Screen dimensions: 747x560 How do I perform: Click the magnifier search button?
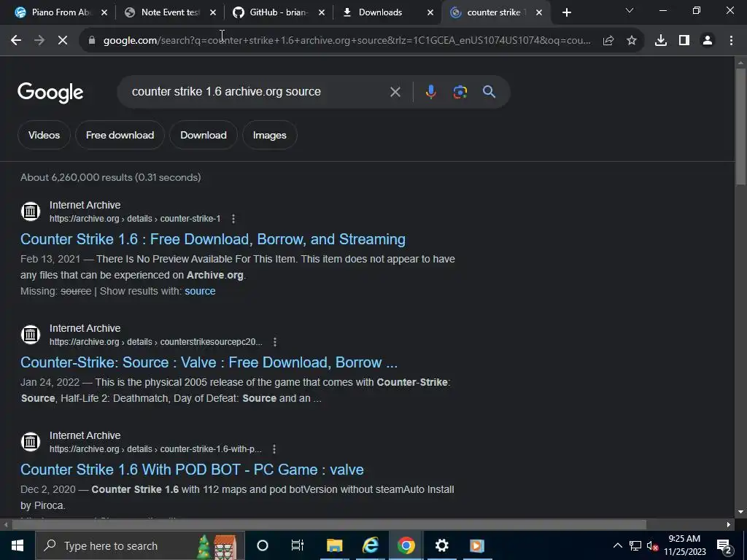click(x=489, y=92)
